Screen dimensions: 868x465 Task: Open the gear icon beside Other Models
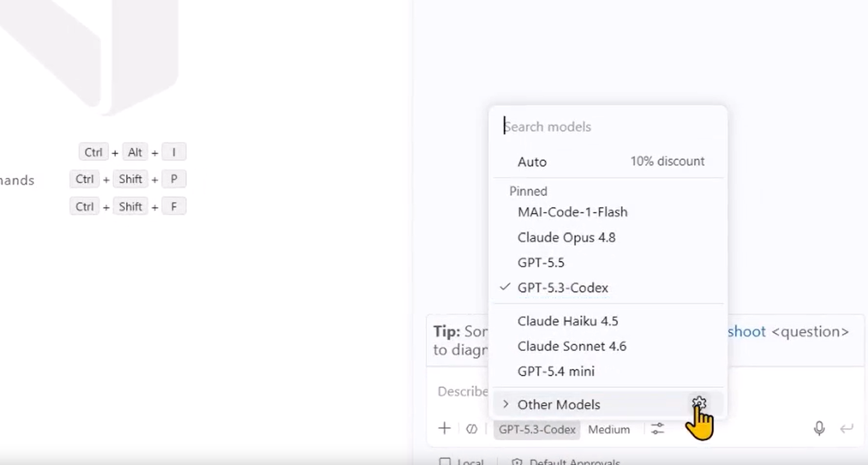point(699,404)
